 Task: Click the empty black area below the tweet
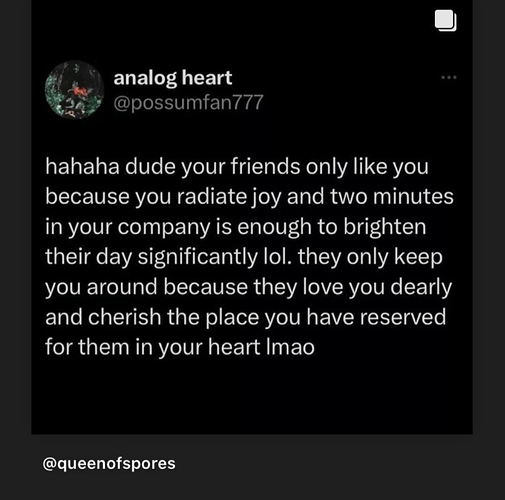coord(252,397)
